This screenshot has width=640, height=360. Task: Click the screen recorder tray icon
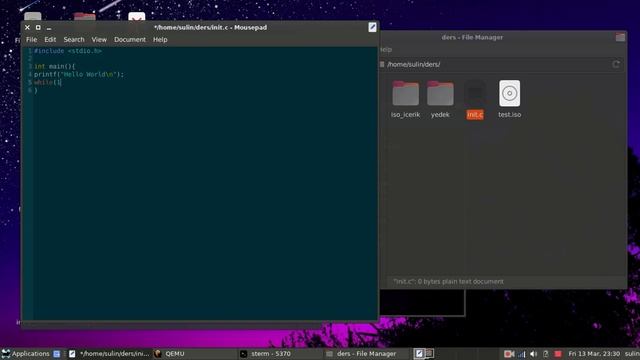[509, 354]
